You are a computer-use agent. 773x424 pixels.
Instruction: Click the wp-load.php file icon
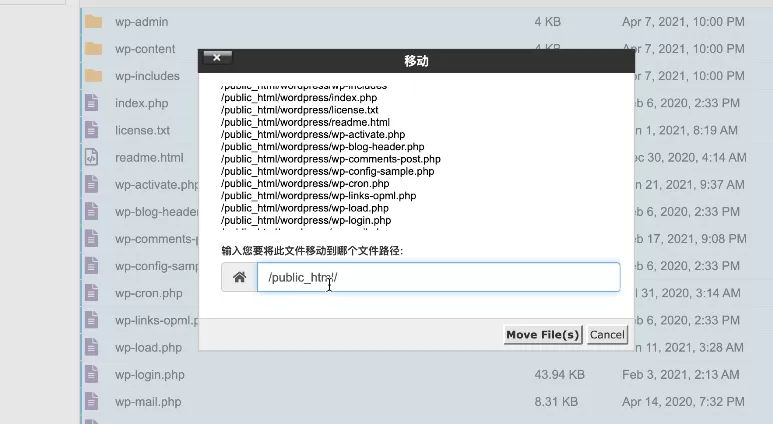point(92,347)
